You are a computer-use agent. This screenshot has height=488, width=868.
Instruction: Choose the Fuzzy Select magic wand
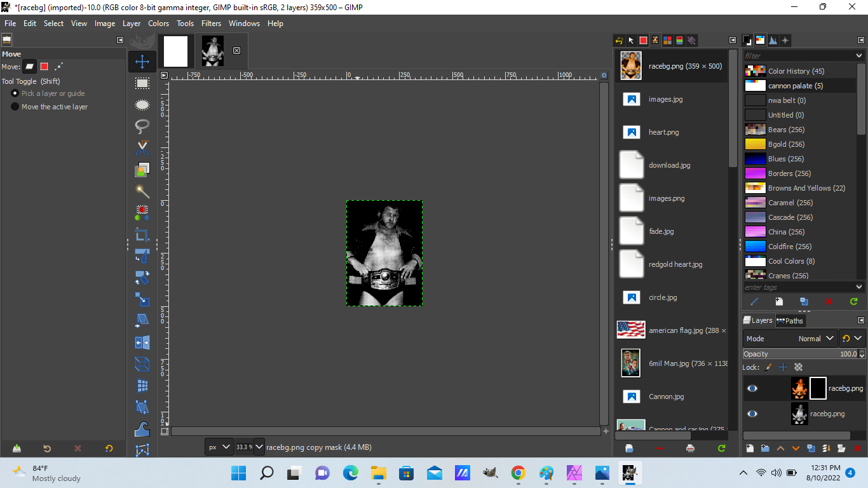pyautogui.click(x=142, y=191)
